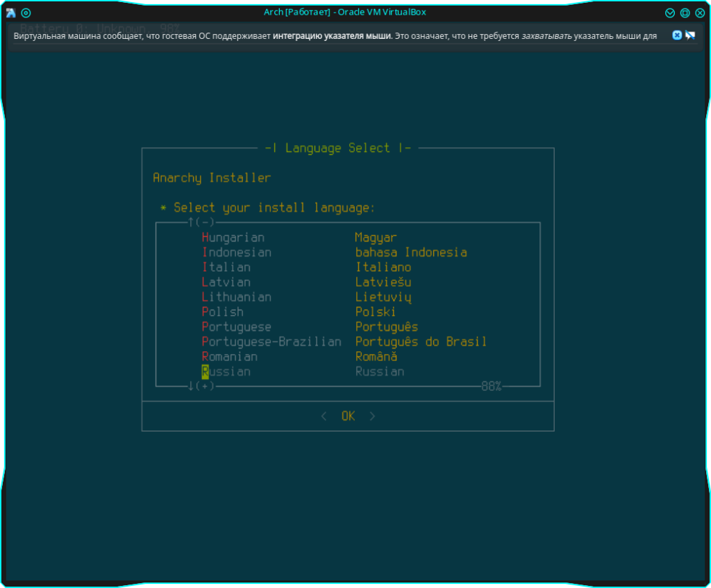Open the window menu icon in title bar
The image size is (711, 588).
tap(10, 12)
